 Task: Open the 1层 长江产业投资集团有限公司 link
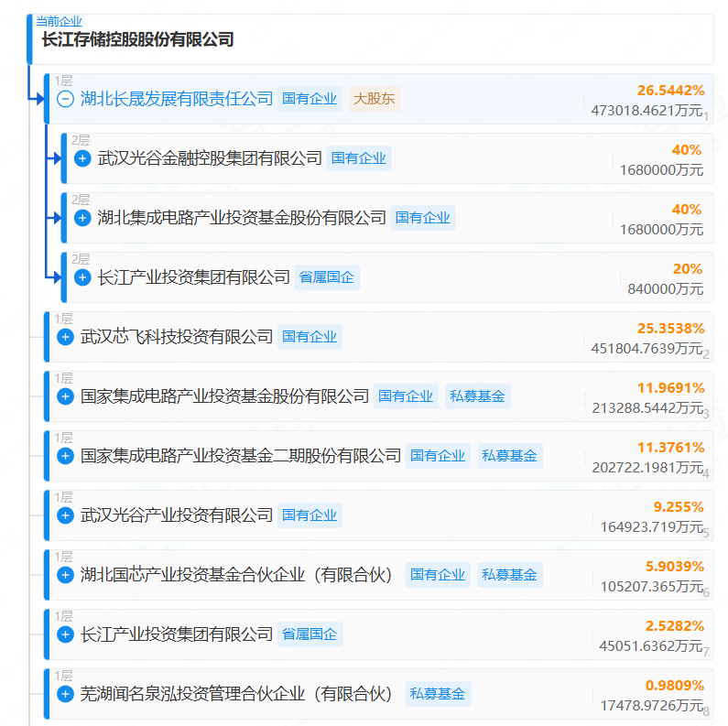pyautogui.click(x=177, y=634)
